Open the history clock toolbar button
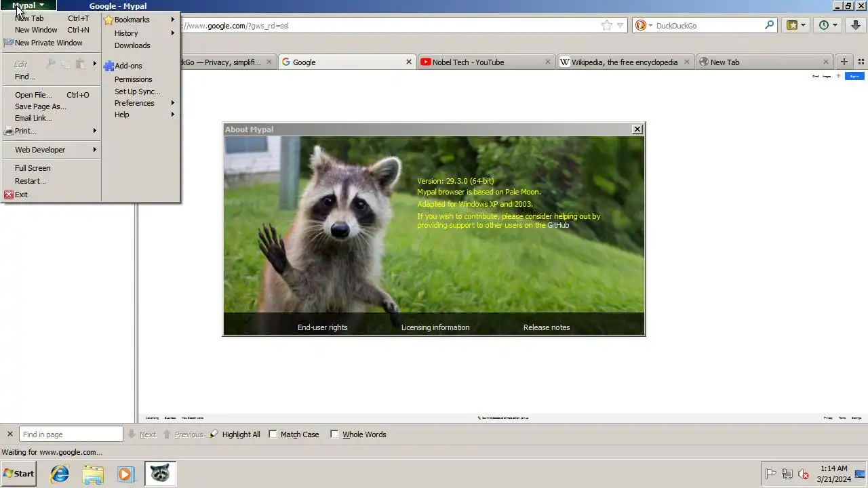Image resolution: width=868 pixels, height=488 pixels. (x=828, y=25)
